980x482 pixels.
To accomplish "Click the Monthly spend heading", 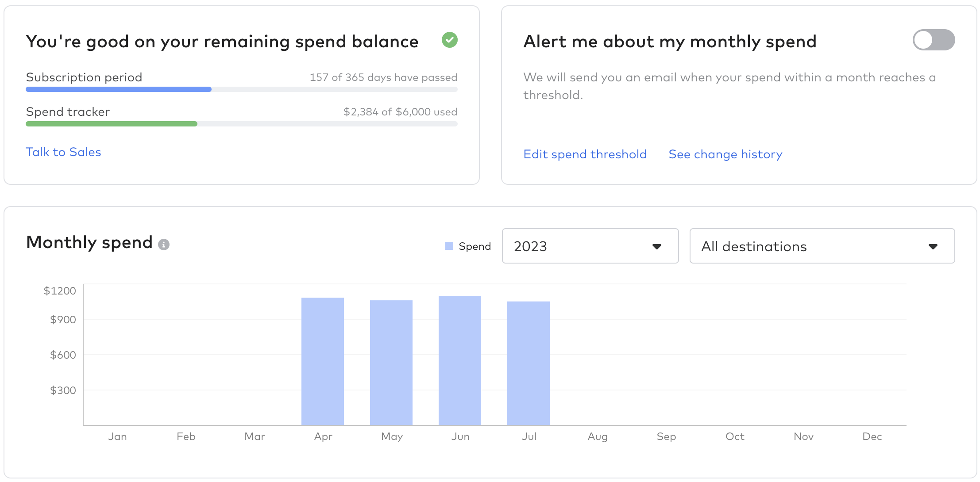I will (89, 242).
